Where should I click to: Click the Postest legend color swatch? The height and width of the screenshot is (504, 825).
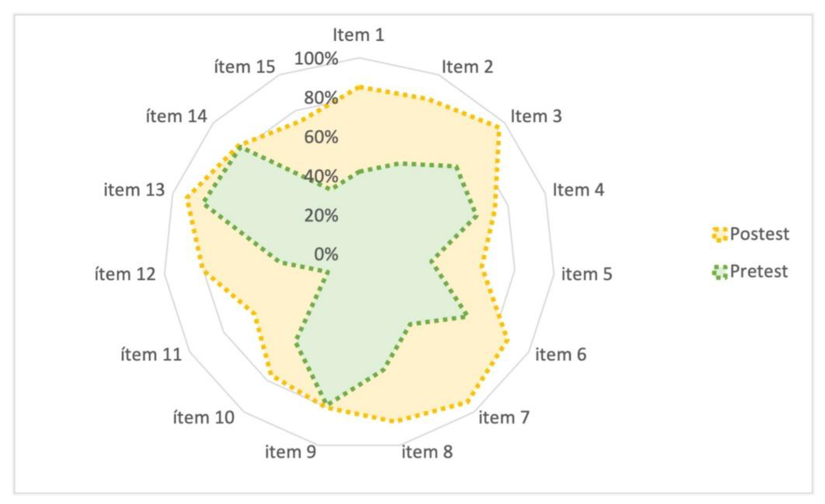point(719,234)
